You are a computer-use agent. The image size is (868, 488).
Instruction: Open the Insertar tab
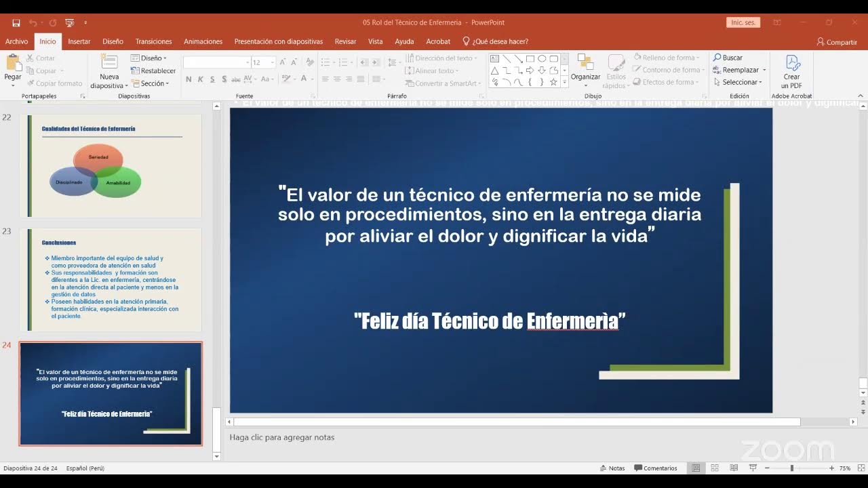pyautogui.click(x=79, y=41)
